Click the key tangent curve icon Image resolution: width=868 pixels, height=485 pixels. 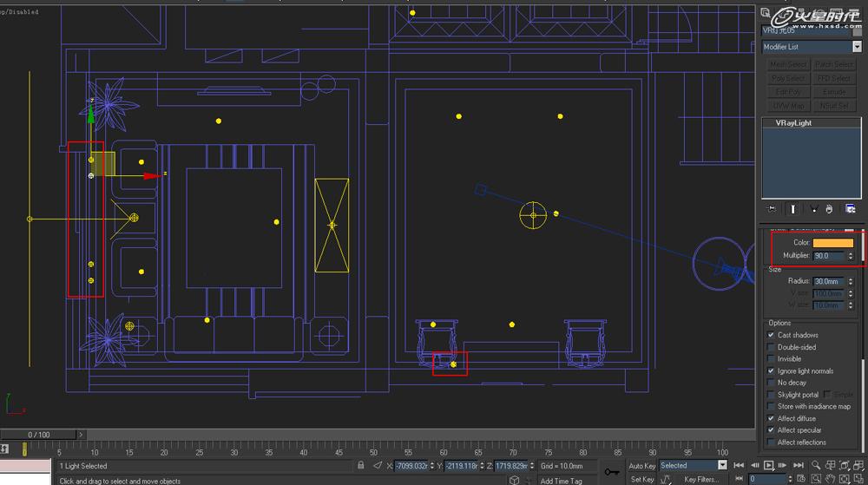pos(666,480)
